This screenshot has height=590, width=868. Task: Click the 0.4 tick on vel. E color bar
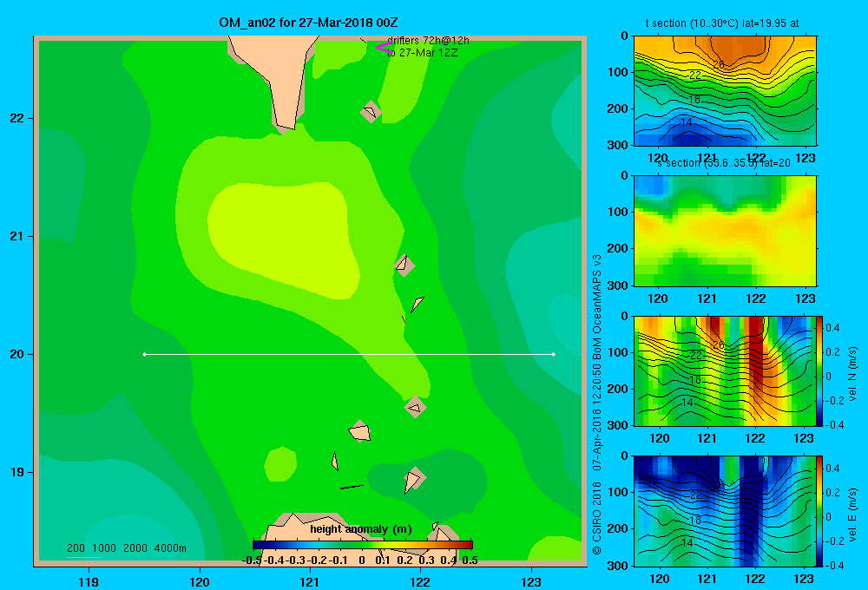(832, 469)
